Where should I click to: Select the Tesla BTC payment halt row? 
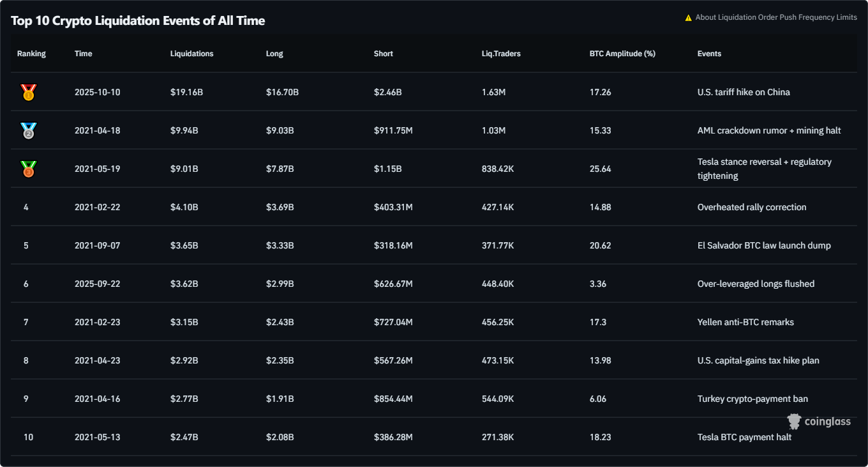click(744, 437)
